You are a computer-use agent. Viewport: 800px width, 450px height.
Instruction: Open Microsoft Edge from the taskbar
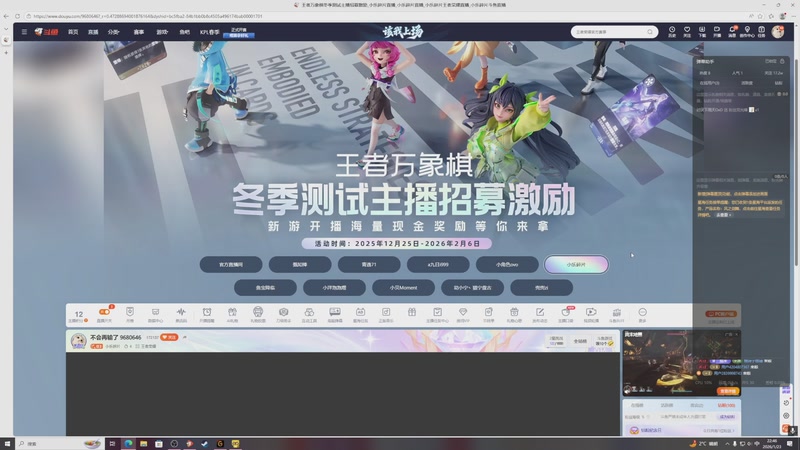[128, 444]
